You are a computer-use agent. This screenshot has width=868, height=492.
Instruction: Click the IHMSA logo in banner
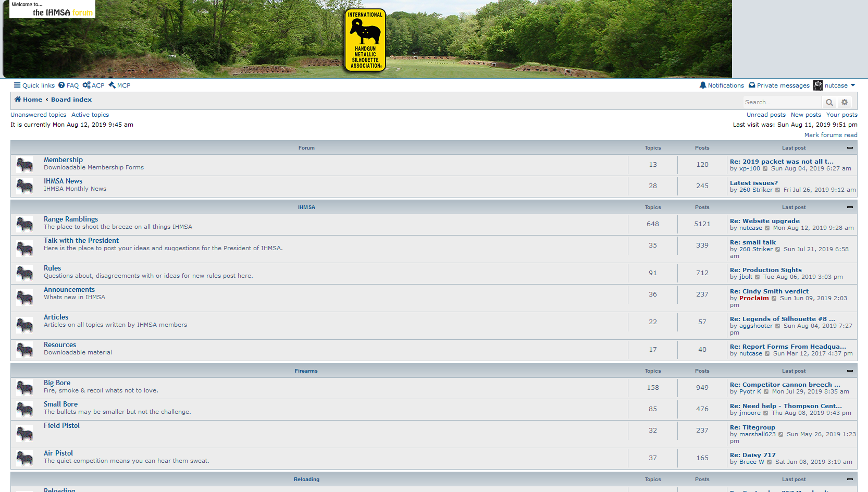[365, 40]
